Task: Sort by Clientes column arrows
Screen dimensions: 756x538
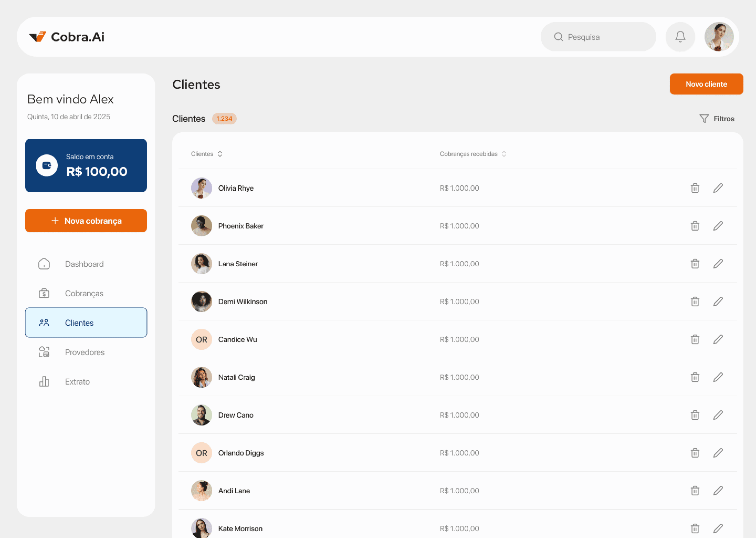Action: coord(220,154)
